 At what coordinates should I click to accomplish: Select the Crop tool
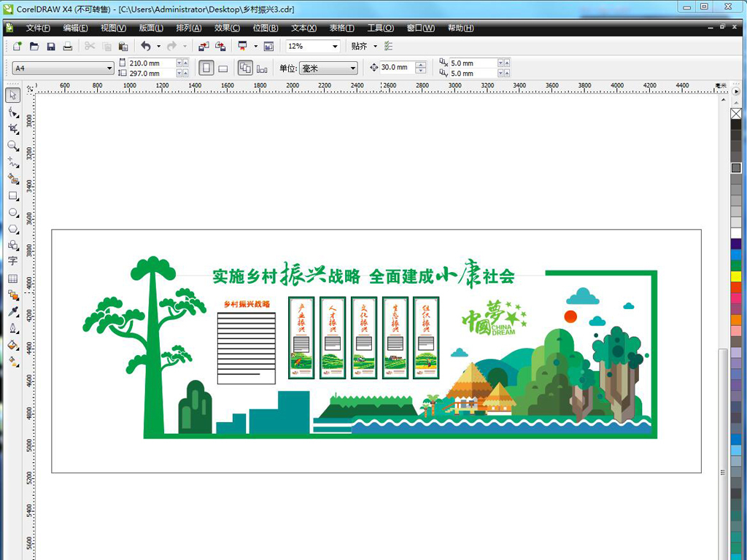(x=12, y=129)
